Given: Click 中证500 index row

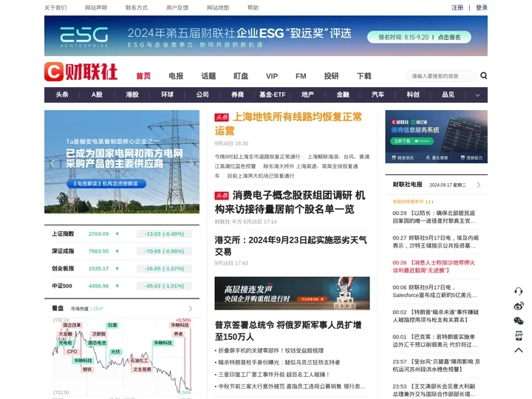Looking at the screenshot, I should (122, 286).
